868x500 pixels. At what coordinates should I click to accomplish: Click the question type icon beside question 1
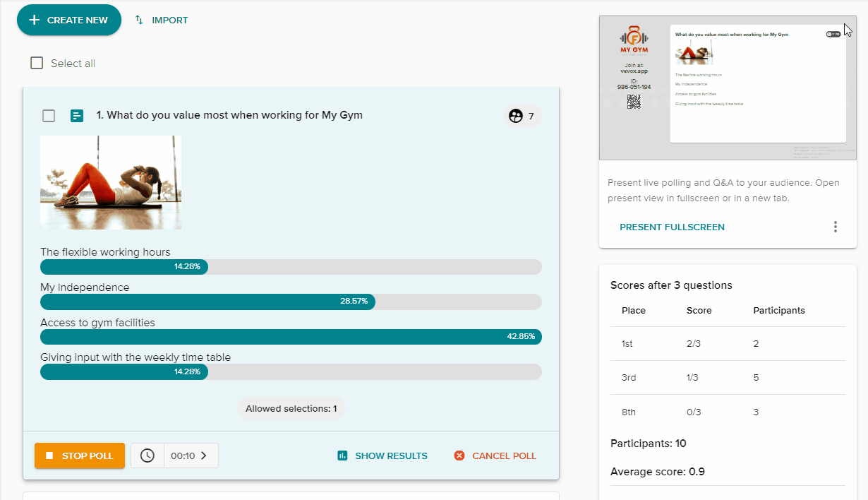[77, 115]
